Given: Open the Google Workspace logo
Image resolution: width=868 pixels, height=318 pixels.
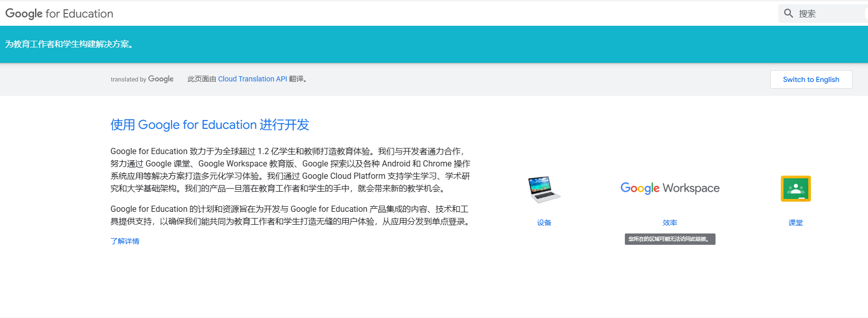Looking at the screenshot, I should pyautogui.click(x=670, y=188).
